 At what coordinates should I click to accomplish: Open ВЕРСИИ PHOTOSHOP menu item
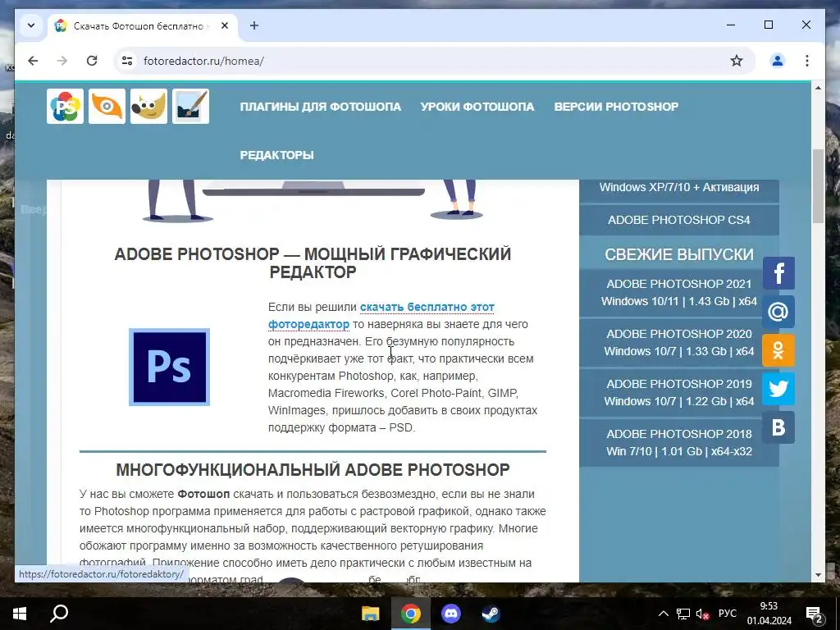coord(616,107)
